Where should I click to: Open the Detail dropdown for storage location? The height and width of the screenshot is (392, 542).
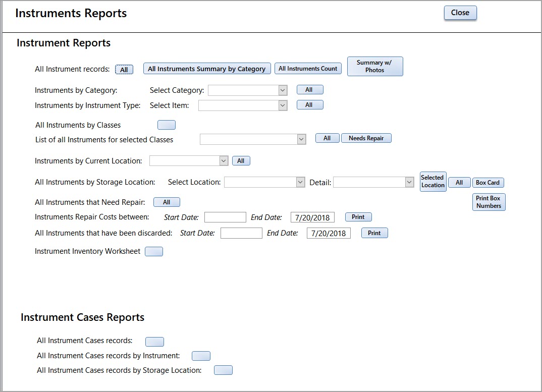click(409, 182)
